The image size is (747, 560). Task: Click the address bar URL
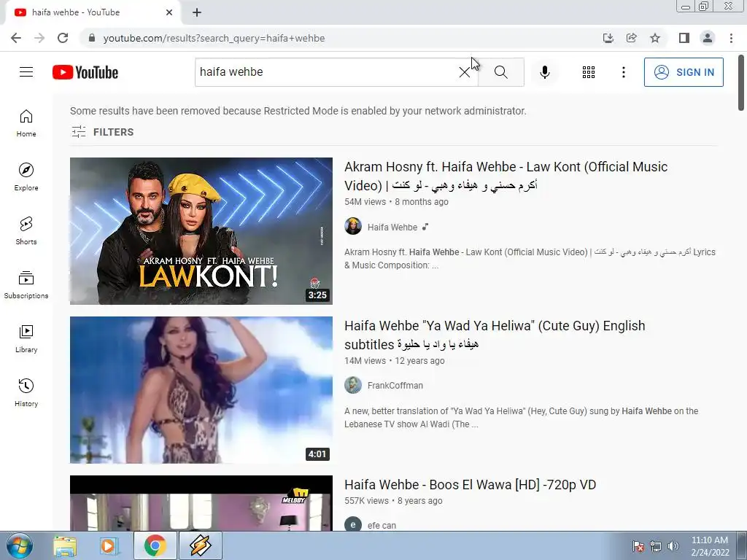point(214,38)
